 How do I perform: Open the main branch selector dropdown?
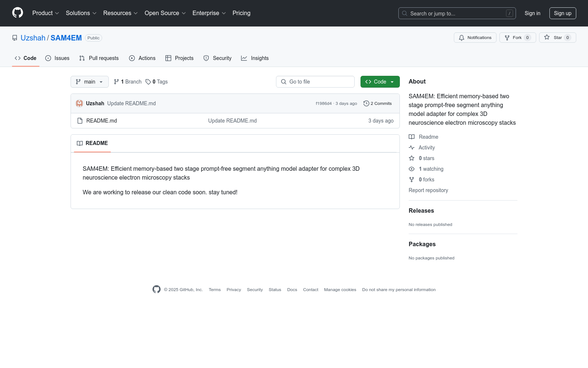pos(90,82)
